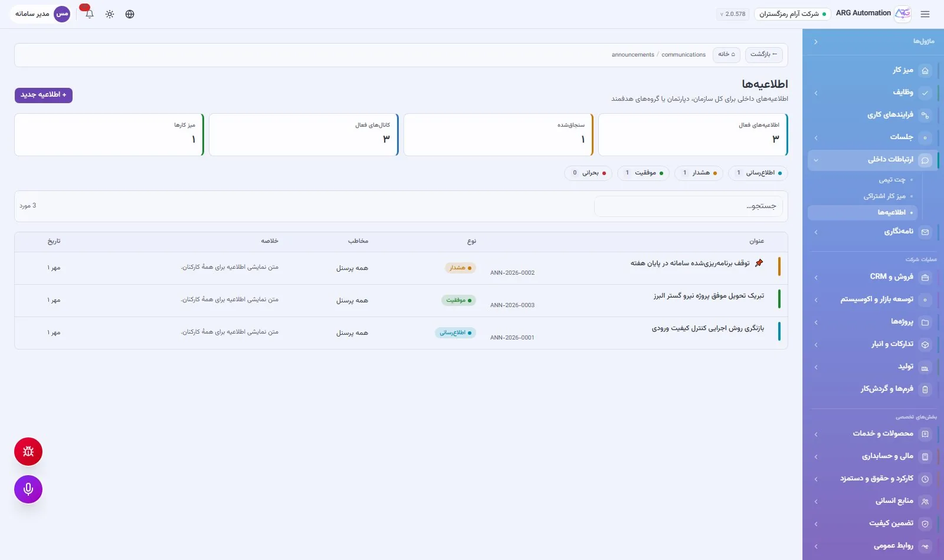Collapse the ماژول‌ها sidebar panel arrow
This screenshot has height=560, width=944.
click(x=816, y=42)
